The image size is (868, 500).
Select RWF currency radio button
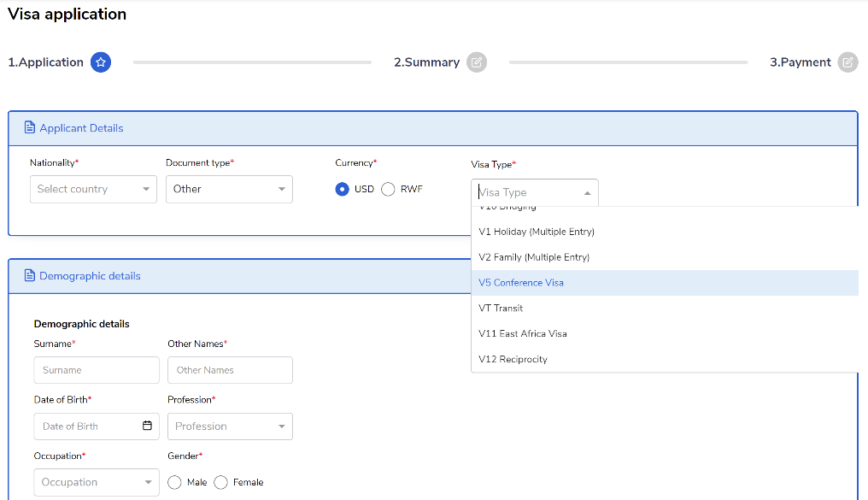click(388, 189)
